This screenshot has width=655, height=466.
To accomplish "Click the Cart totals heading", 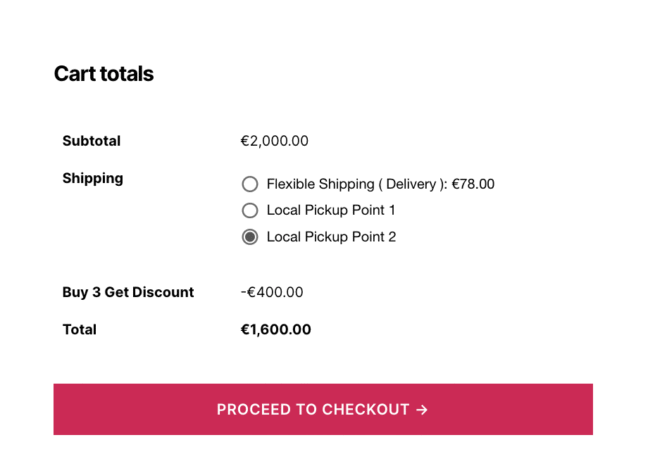I will click(104, 74).
